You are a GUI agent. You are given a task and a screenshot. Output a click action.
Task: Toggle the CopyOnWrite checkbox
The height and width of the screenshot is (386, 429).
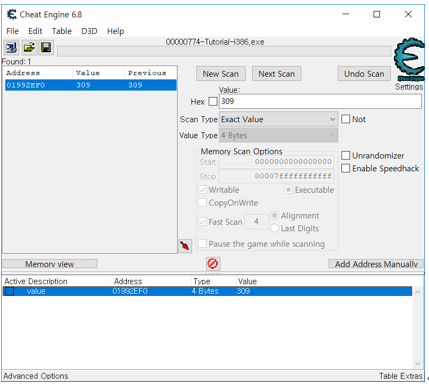202,203
